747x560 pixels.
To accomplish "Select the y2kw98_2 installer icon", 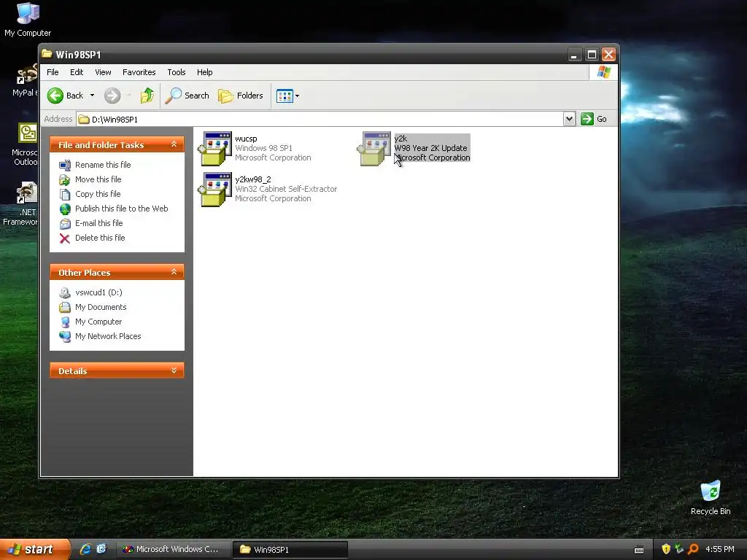I will point(215,190).
